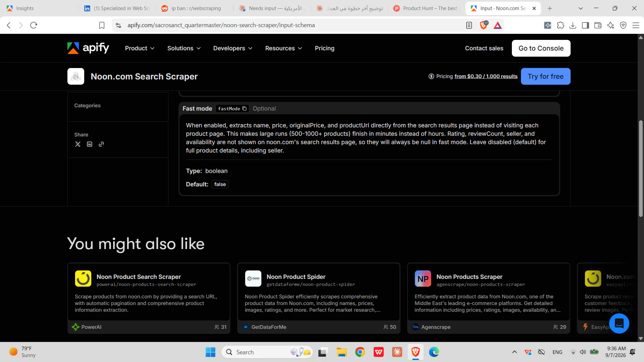Open Leo AI assistant
This screenshot has height=362, width=644.
point(610,25)
